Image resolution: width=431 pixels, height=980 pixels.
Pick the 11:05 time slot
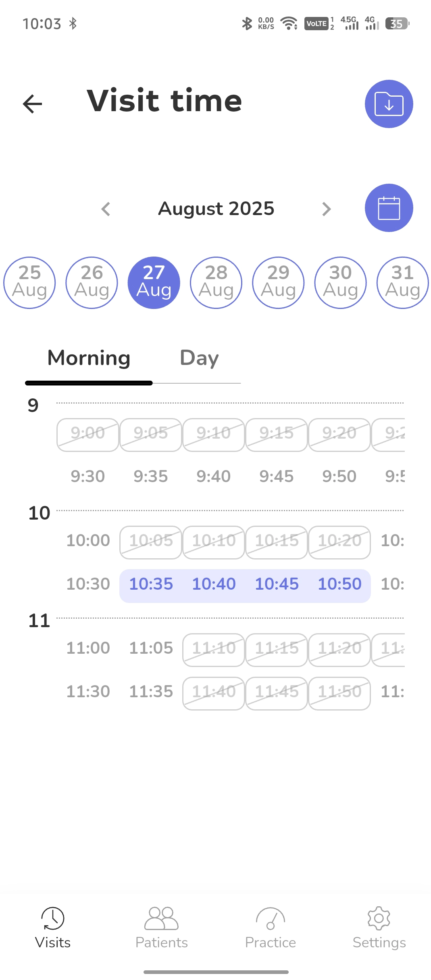tap(151, 648)
